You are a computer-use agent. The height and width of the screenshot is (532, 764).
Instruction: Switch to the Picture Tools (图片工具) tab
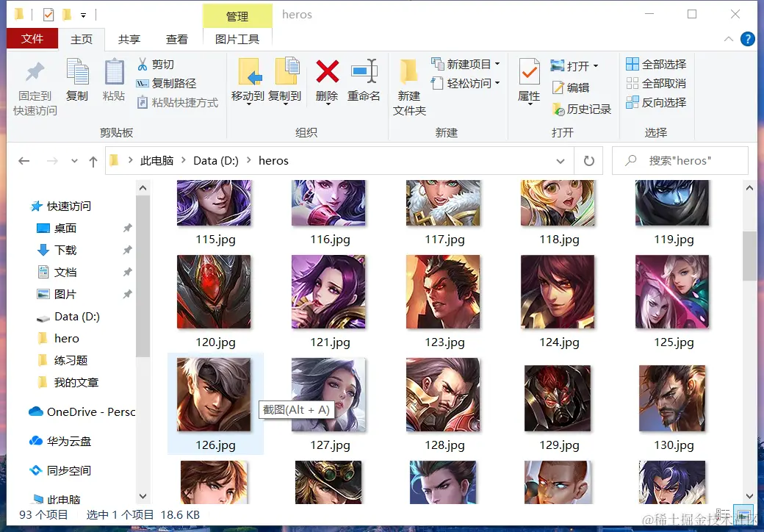(237, 40)
